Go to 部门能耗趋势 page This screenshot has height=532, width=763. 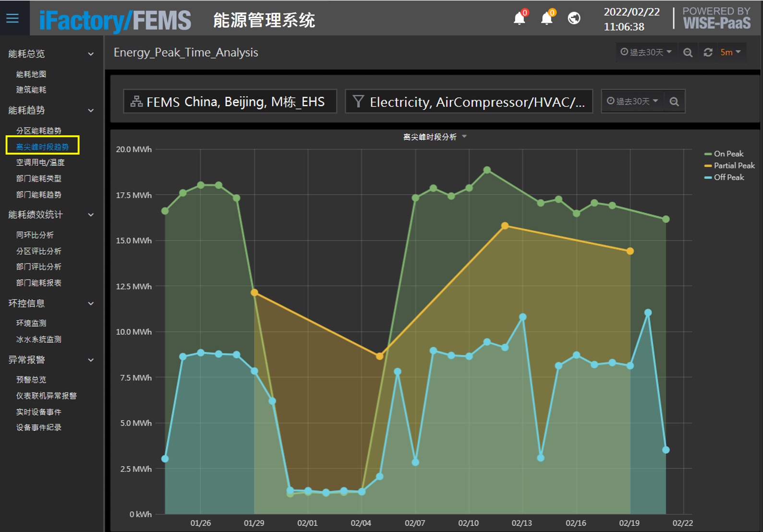[x=38, y=195]
